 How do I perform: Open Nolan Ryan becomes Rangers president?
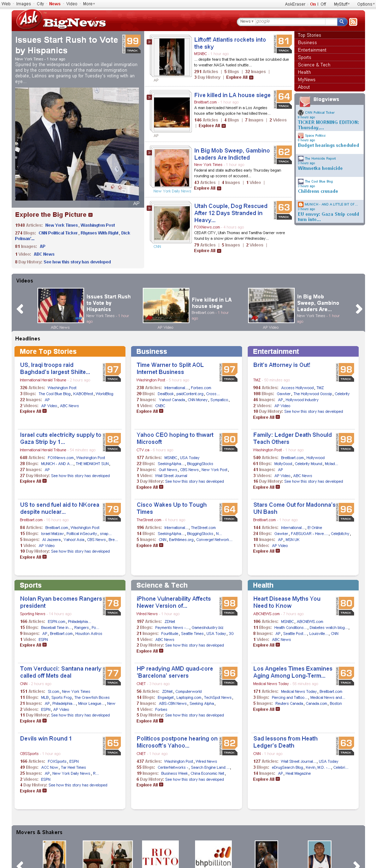point(61,602)
